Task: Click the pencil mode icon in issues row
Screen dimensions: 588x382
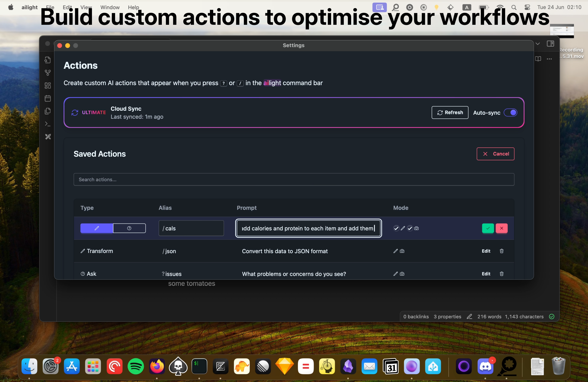Action: pyautogui.click(x=396, y=274)
